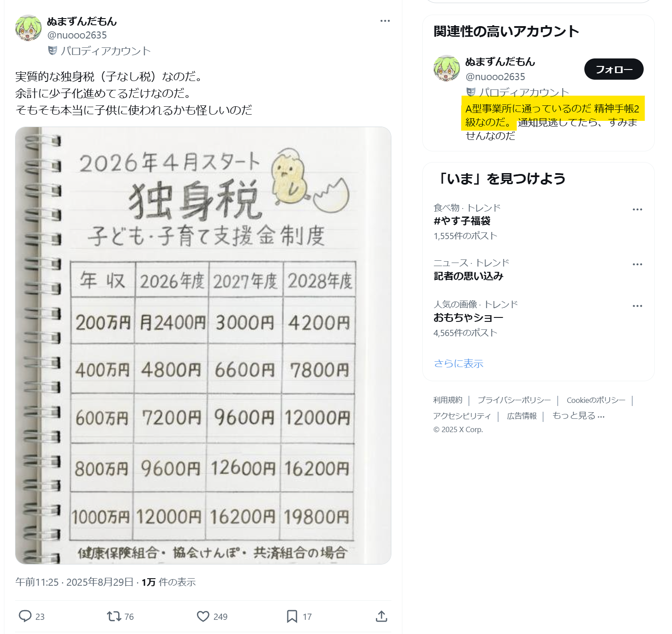Open the post's three-dot more menu
This screenshot has width=672, height=634.
click(x=385, y=21)
